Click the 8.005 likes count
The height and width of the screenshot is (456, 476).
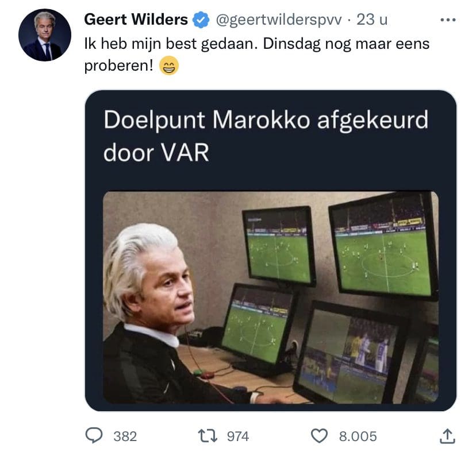[x=358, y=436]
